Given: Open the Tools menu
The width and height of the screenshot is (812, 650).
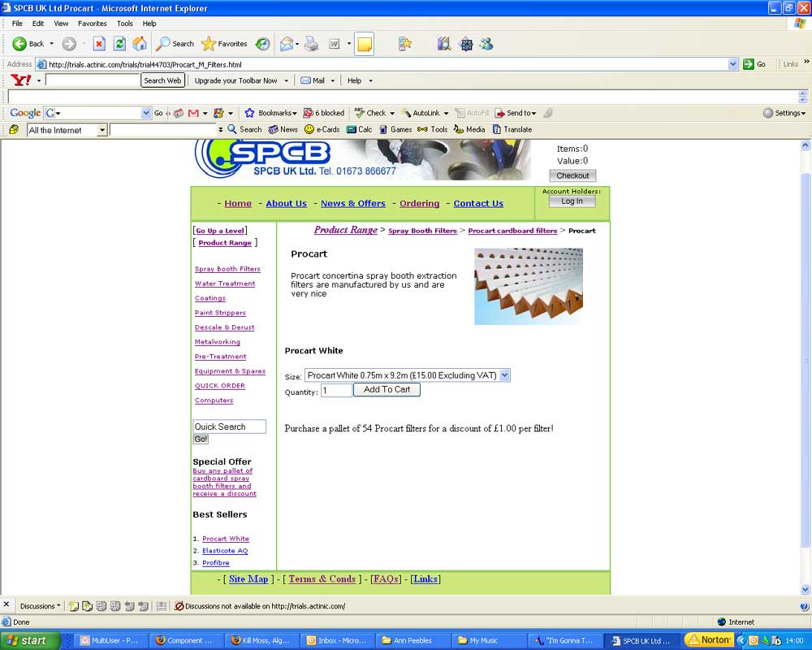Looking at the screenshot, I should (x=124, y=24).
